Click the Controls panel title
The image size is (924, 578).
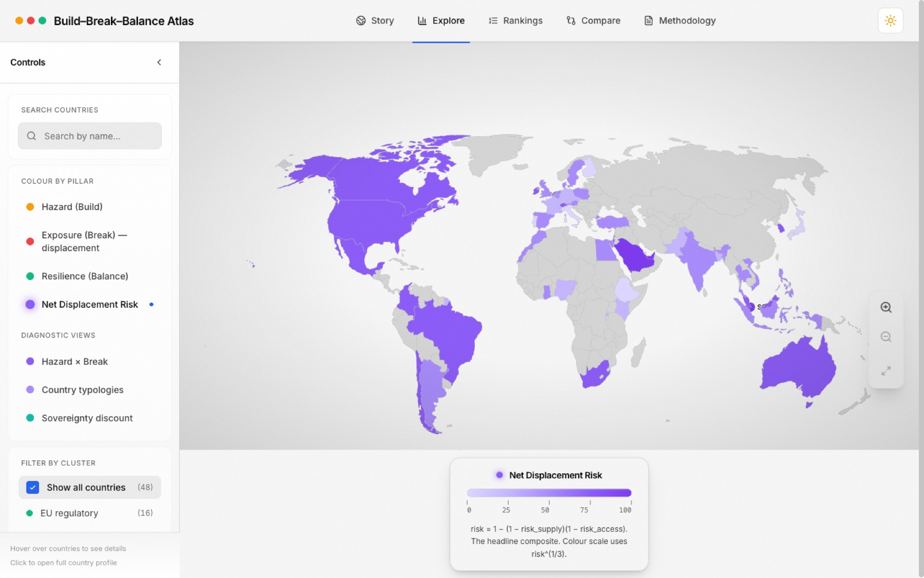coord(28,62)
